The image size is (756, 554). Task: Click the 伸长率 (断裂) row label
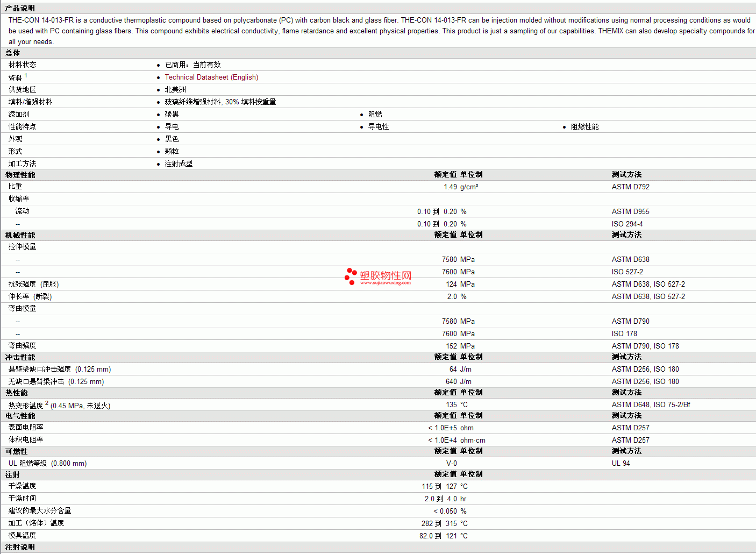tap(30, 296)
